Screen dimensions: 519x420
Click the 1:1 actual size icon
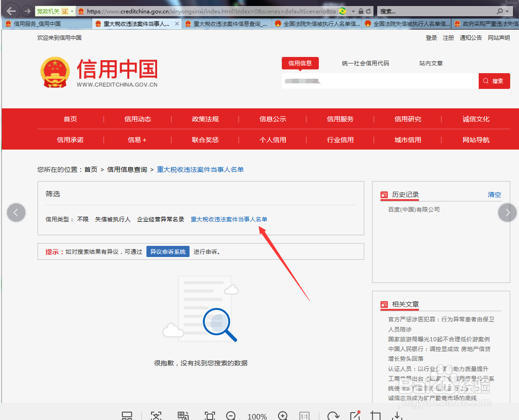coord(305,416)
